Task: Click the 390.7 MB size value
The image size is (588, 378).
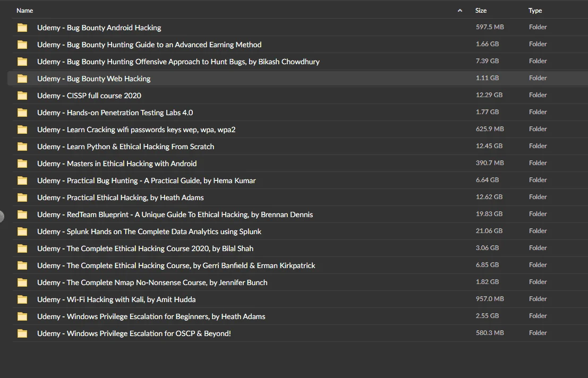Action: [x=490, y=162]
